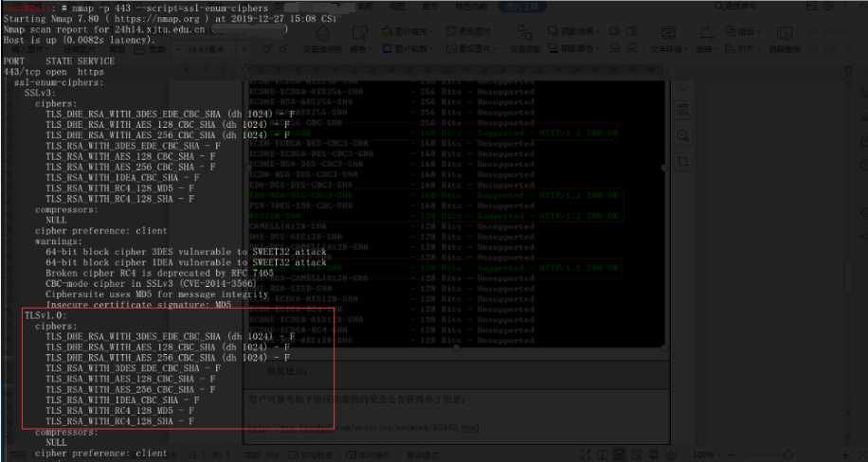The width and height of the screenshot is (868, 462).
Task: Select the '443/tcp open https' line
Action: (53, 72)
